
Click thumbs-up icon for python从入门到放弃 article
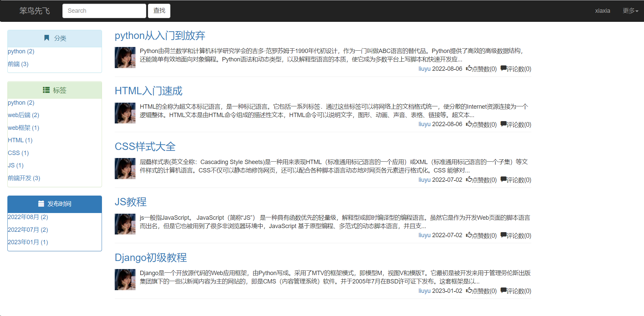pos(469,68)
